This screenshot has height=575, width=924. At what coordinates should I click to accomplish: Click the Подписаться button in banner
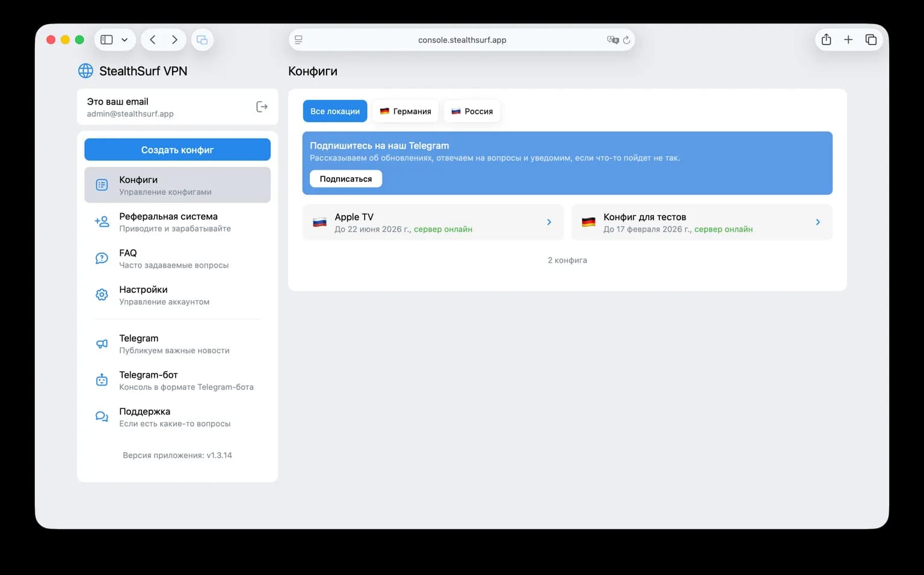tap(345, 179)
